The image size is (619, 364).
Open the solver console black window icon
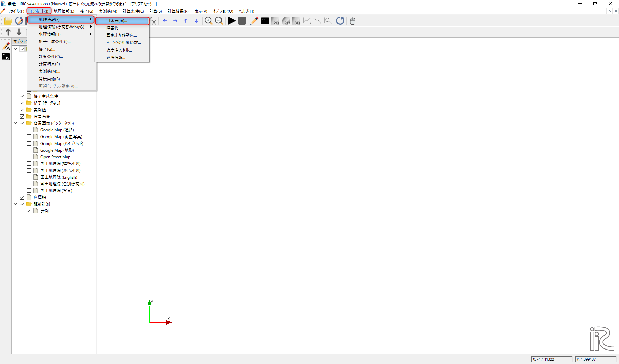pos(265,21)
